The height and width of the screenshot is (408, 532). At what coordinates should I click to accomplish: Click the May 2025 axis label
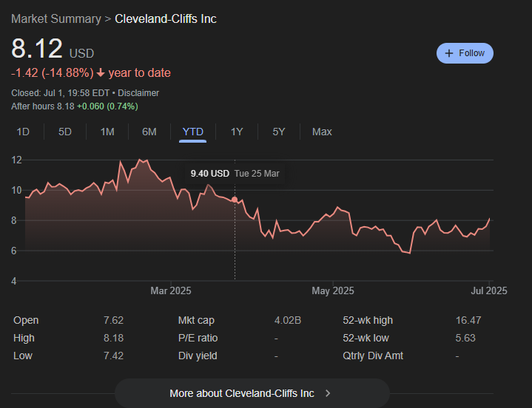click(x=333, y=290)
